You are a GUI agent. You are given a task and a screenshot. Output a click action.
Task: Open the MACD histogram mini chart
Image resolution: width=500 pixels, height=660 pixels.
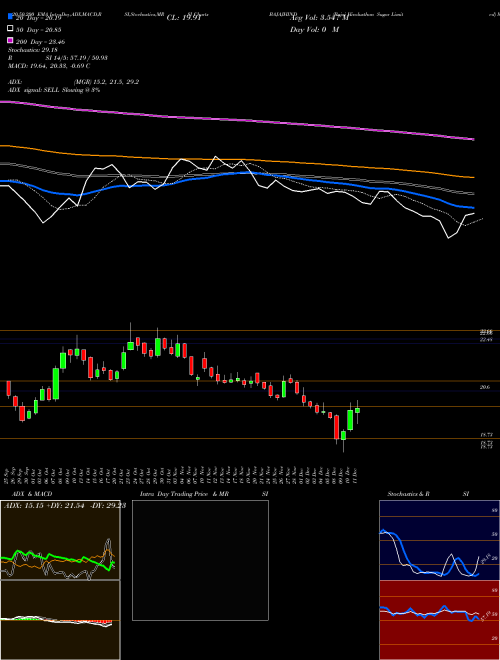tap(60, 620)
